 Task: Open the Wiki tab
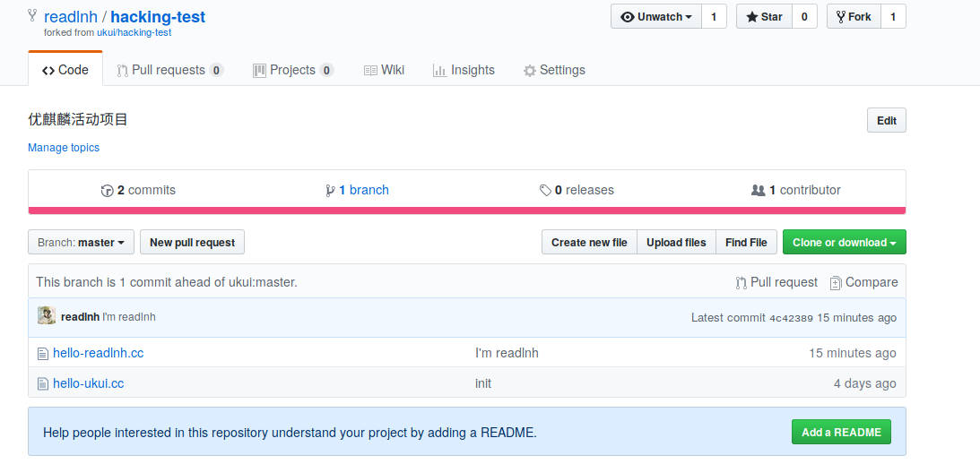[384, 70]
